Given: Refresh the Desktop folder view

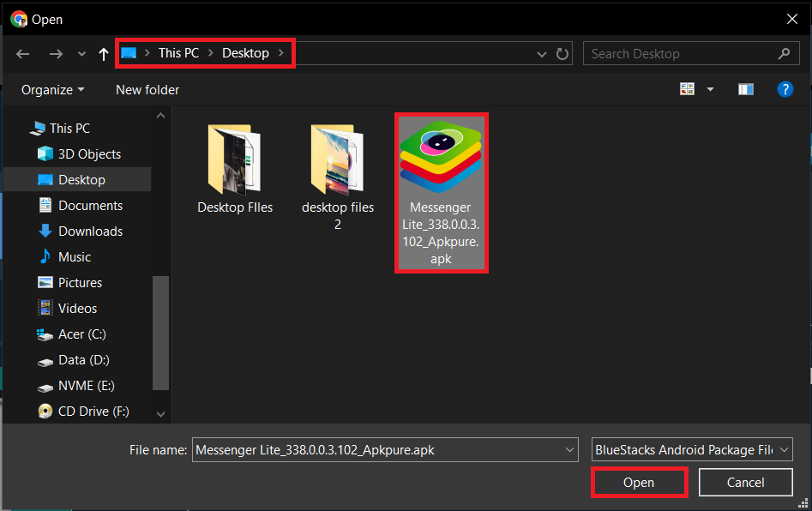Looking at the screenshot, I should (x=562, y=53).
